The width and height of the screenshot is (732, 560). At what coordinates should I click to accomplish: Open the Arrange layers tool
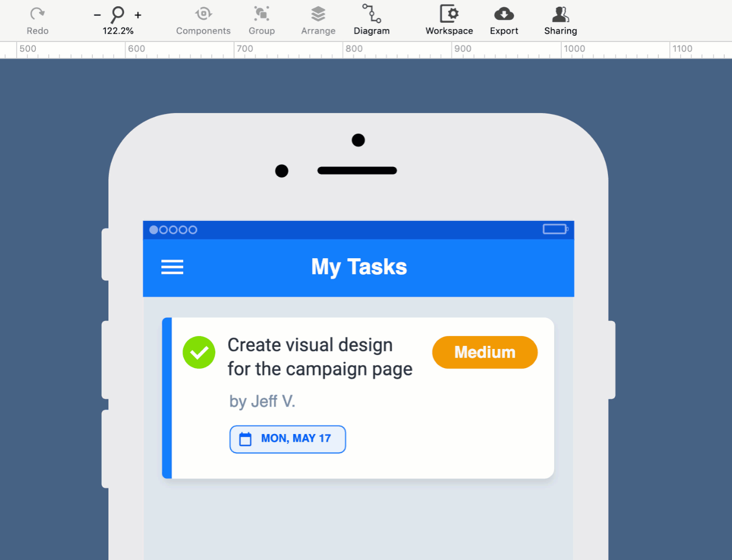318,14
